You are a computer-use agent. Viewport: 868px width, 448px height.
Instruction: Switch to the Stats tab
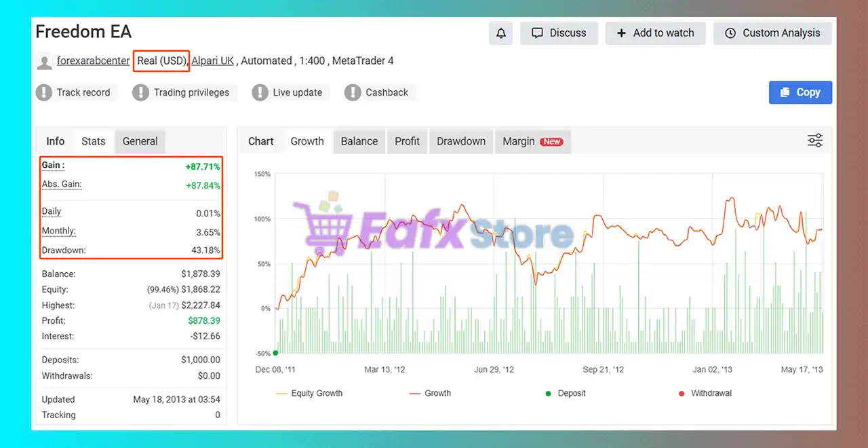(94, 141)
